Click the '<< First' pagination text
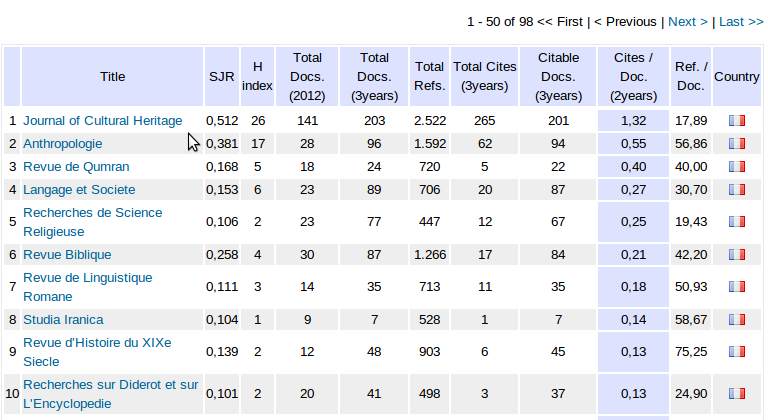This screenshot has width=768, height=420. [560, 22]
